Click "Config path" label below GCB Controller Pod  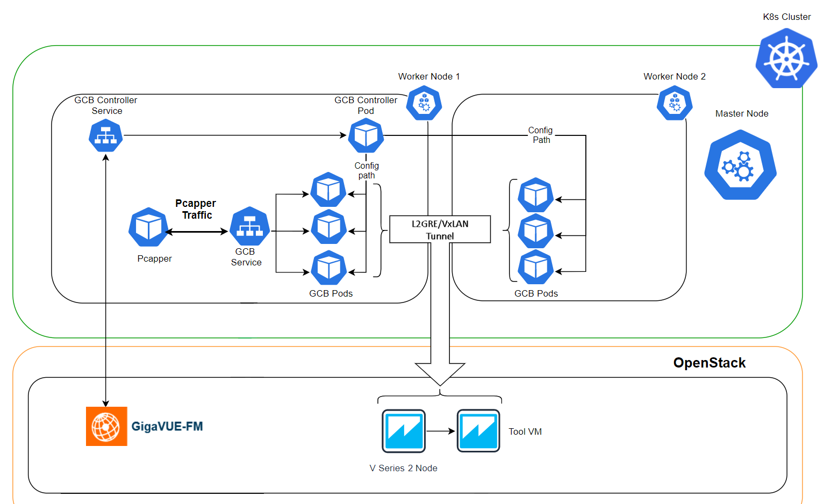(367, 170)
